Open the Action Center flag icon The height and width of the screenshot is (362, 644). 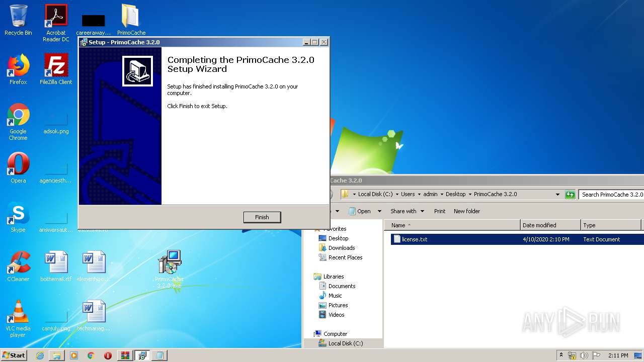(595, 355)
